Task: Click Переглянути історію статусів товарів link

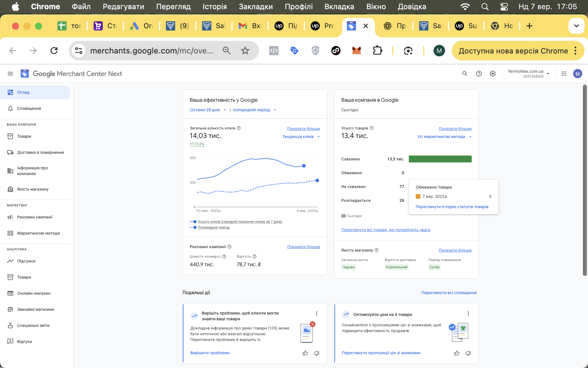Action: point(452,207)
